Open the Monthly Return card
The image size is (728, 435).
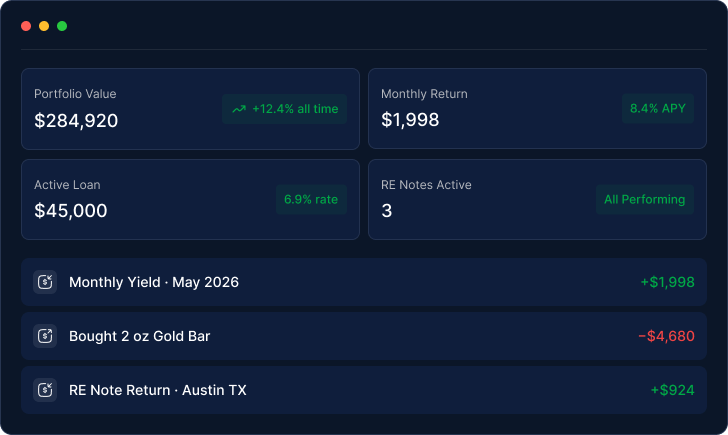[x=538, y=109]
